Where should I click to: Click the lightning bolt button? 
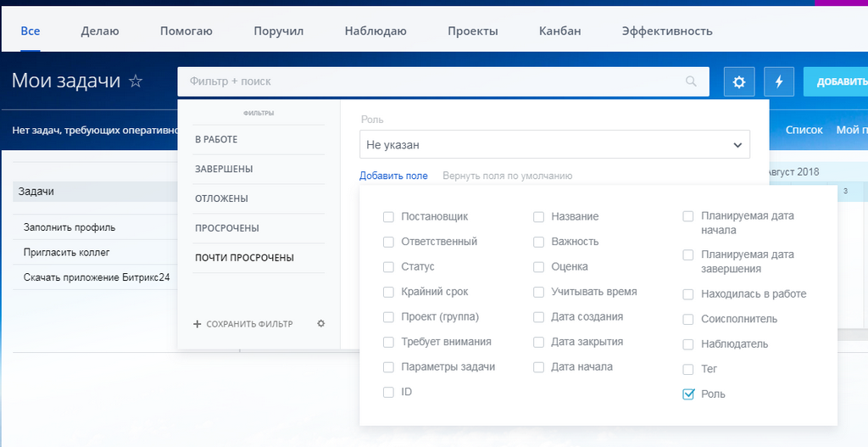[x=779, y=82]
